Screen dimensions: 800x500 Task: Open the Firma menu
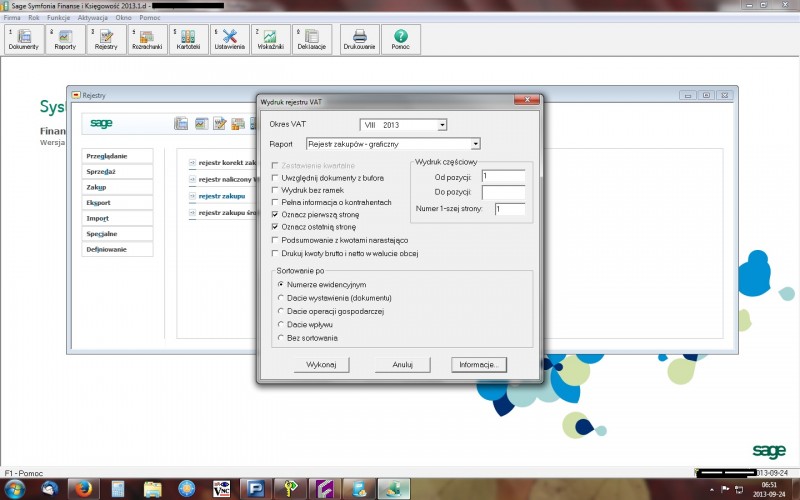(x=12, y=17)
